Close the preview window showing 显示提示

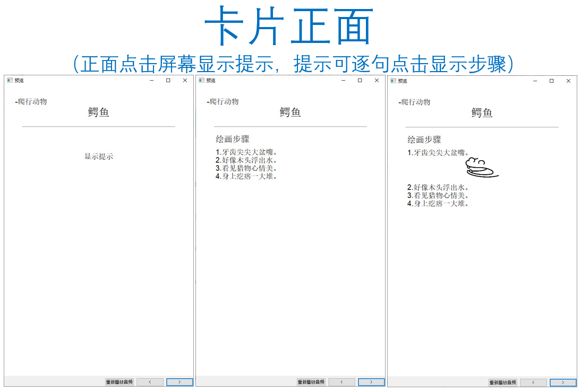pos(185,80)
